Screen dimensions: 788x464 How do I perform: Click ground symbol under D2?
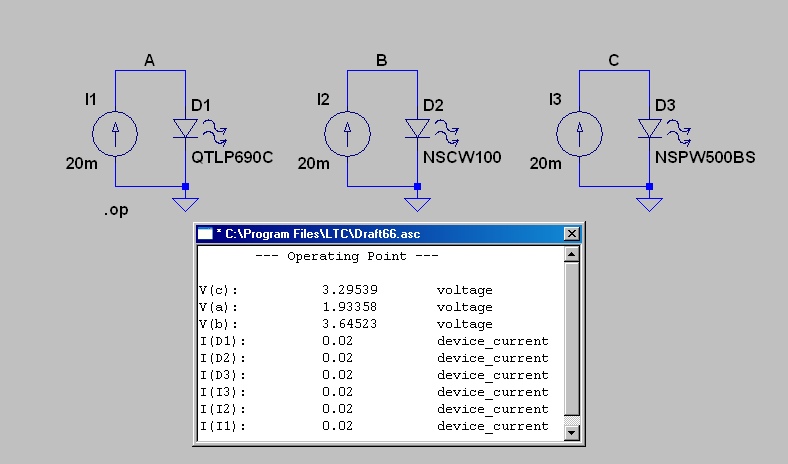click(x=418, y=204)
